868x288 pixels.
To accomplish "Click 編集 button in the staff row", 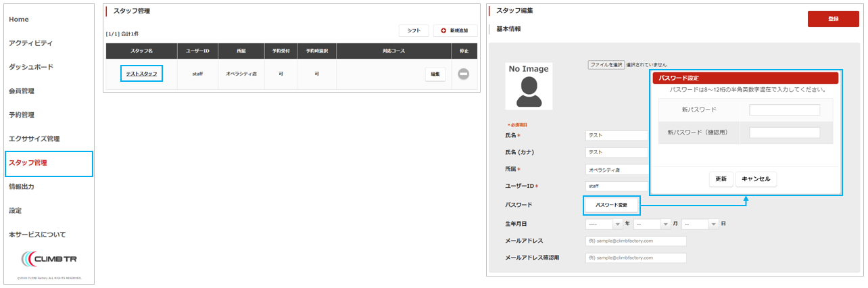I will (x=435, y=74).
